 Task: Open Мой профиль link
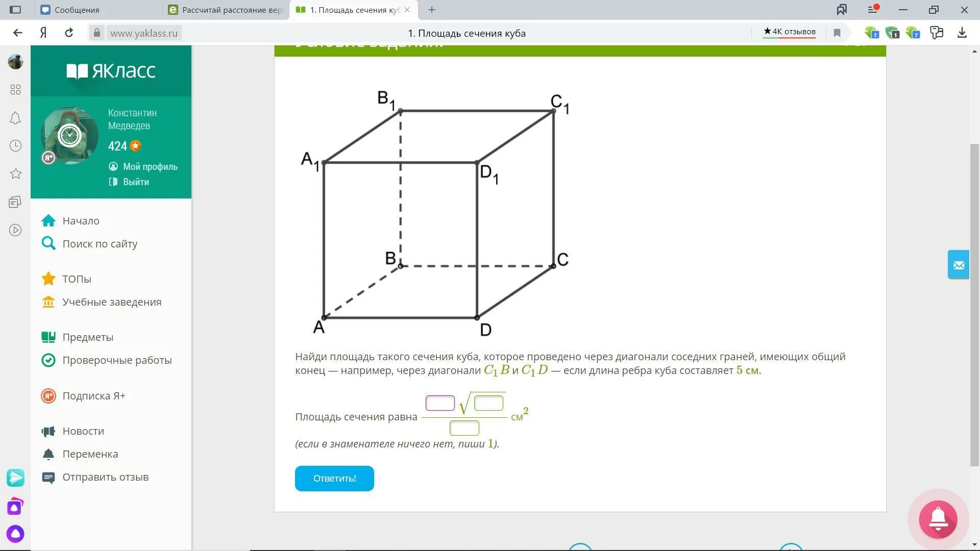pos(150,167)
